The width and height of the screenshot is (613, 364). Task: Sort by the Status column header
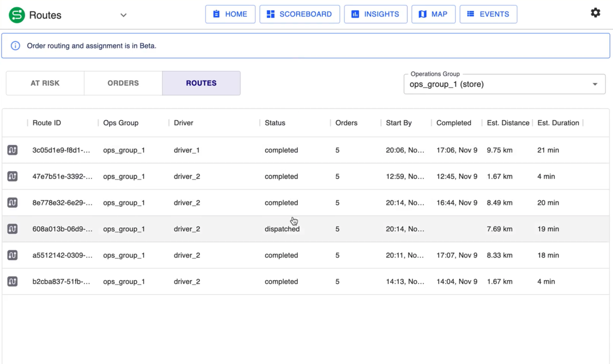(x=275, y=123)
